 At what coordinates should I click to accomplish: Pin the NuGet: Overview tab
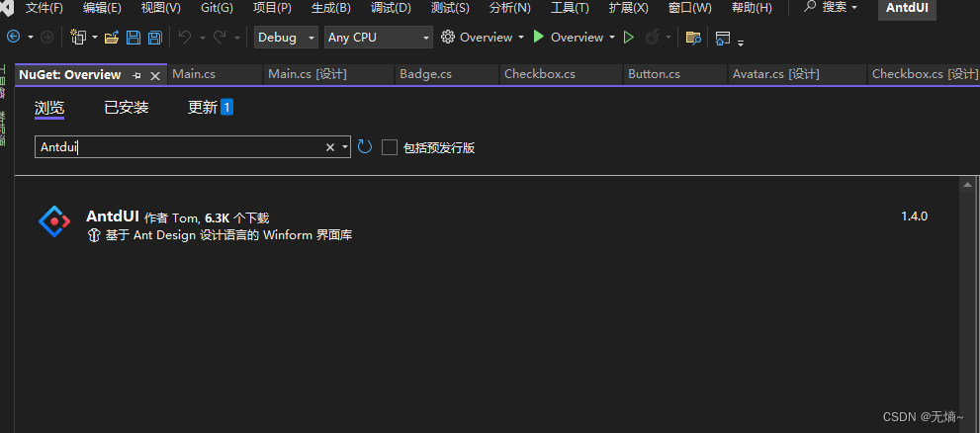pyautogui.click(x=137, y=75)
